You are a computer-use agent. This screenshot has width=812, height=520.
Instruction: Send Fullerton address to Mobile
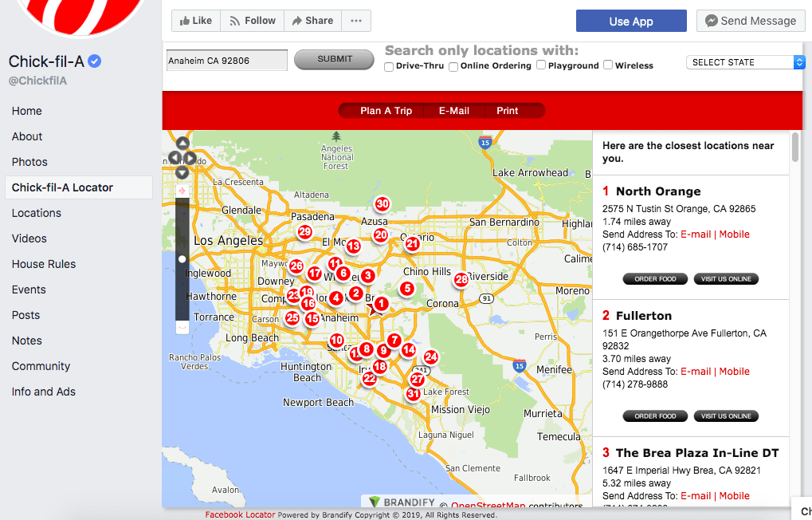[735, 371]
